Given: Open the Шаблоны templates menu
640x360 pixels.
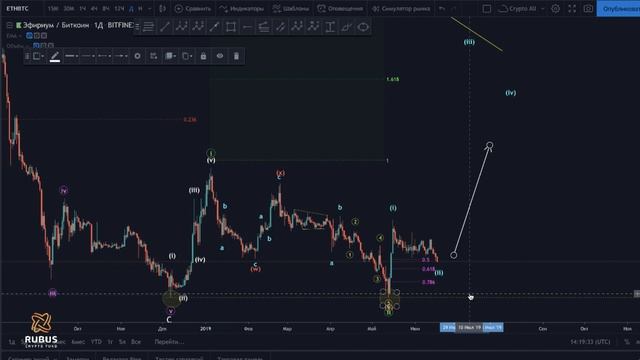Looking at the screenshot, I should (x=291, y=9).
